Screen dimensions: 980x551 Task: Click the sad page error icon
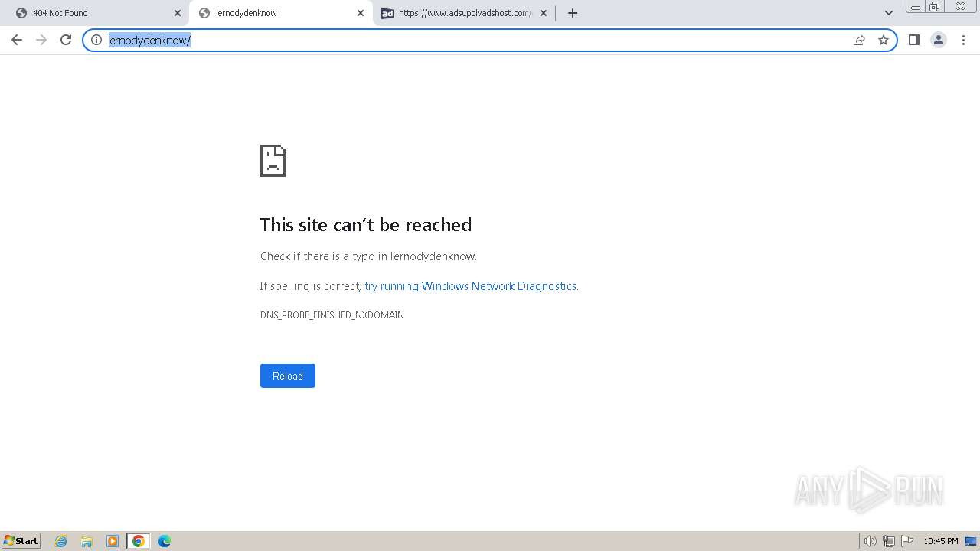click(273, 161)
